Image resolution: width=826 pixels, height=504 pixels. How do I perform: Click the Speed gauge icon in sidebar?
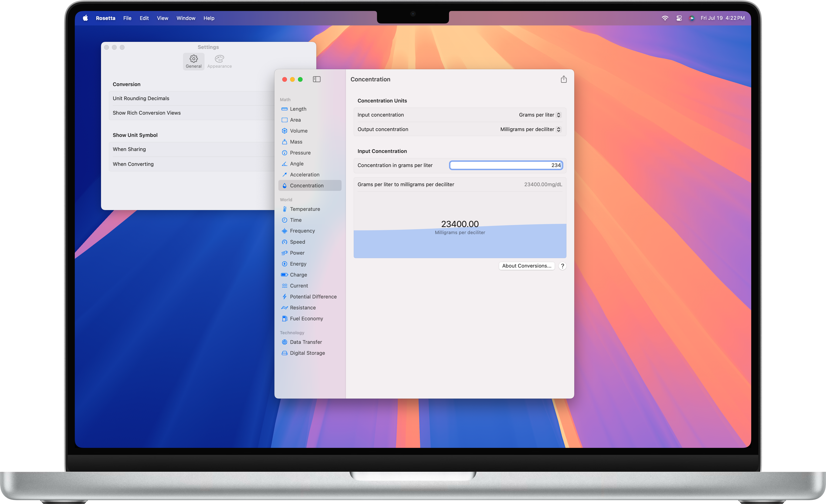[284, 242]
